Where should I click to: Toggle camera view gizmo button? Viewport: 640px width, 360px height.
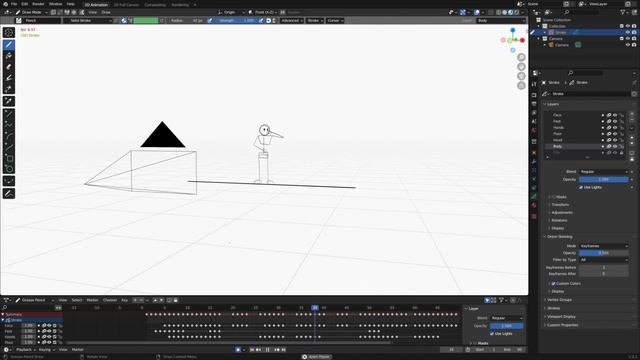[521, 76]
